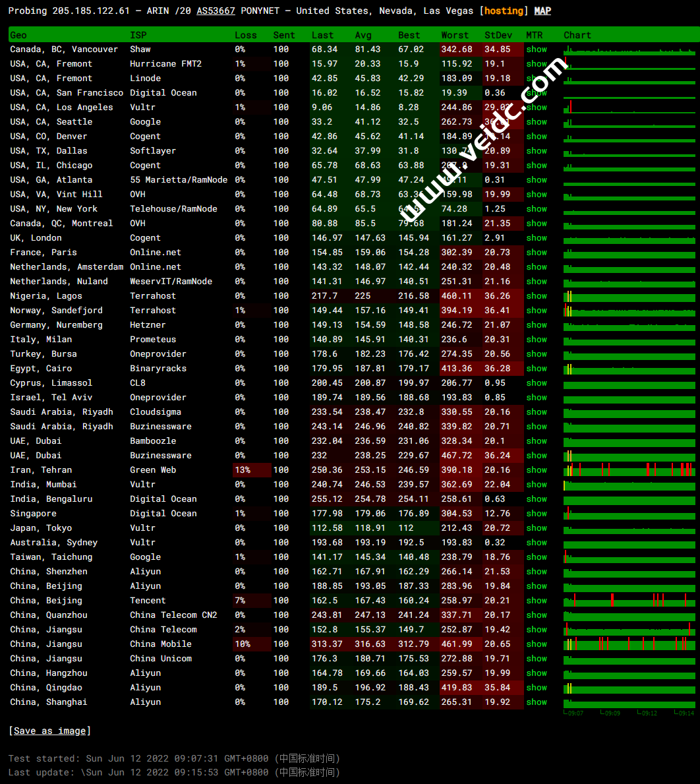700x784 pixels.
Task: Click the Iran Tehran latency chart
Action: pyautogui.click(x=629, y=469)
